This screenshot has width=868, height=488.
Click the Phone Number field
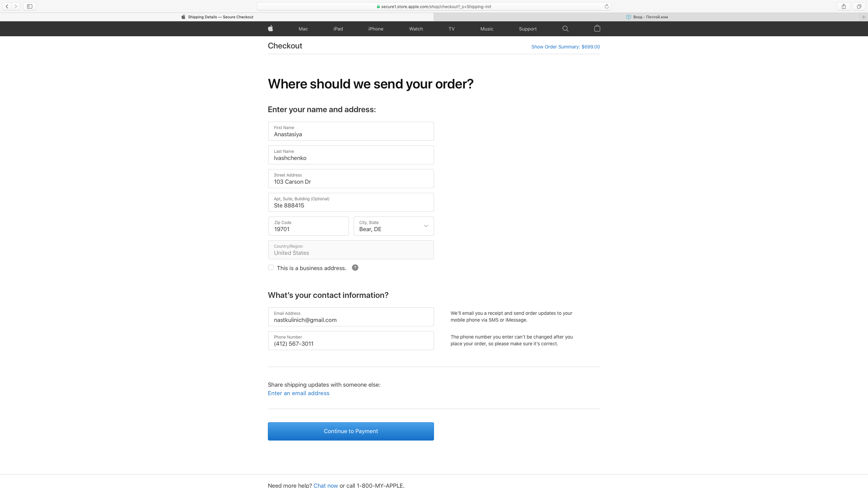coord(351,341)
